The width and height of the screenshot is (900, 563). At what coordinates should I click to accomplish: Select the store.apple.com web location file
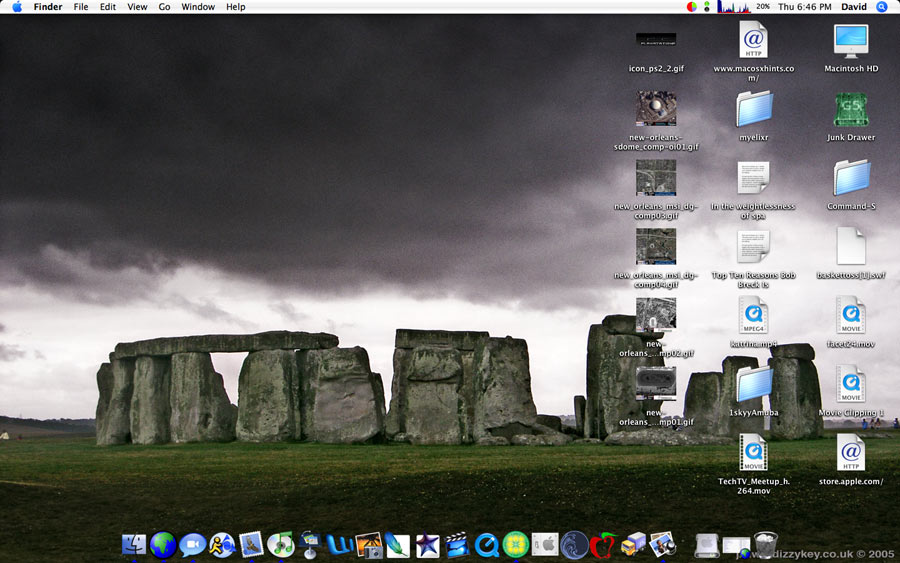(851, 453)
